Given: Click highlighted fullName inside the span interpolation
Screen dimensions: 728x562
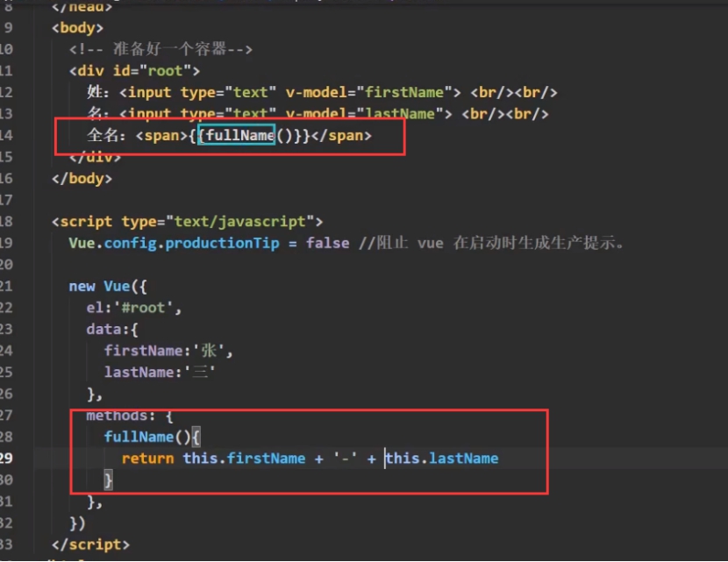Looking at the screenshot, I should (x=240, y=135).
